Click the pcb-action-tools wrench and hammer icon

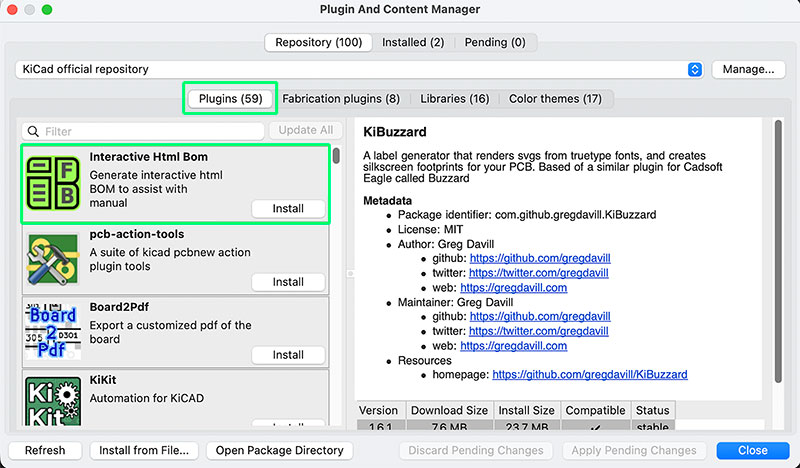tap(53, 259)
